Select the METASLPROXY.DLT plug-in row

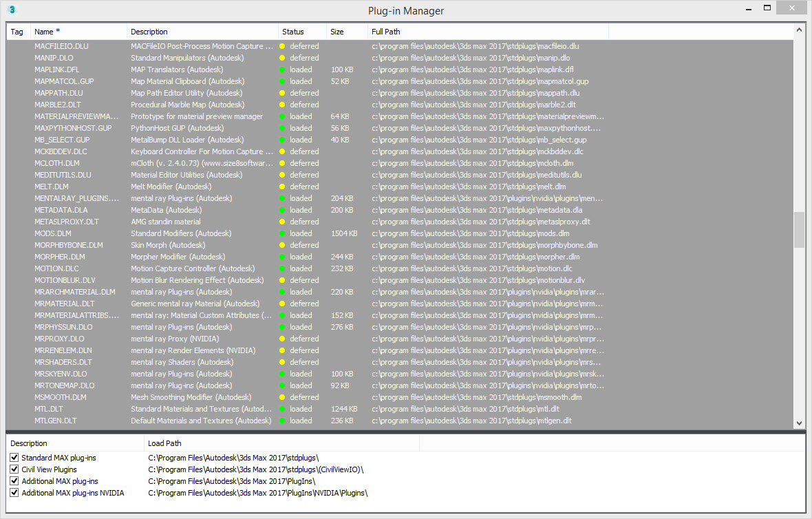[x=399, y=222]
